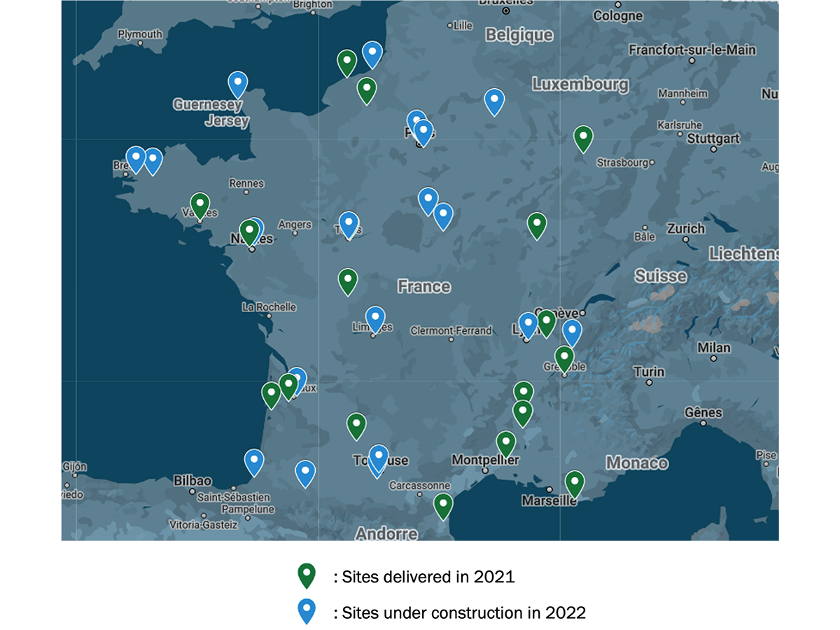Screen dimensions: 840x630
Task: Select the green pin left of France label
Action: (x=348, y=281)
